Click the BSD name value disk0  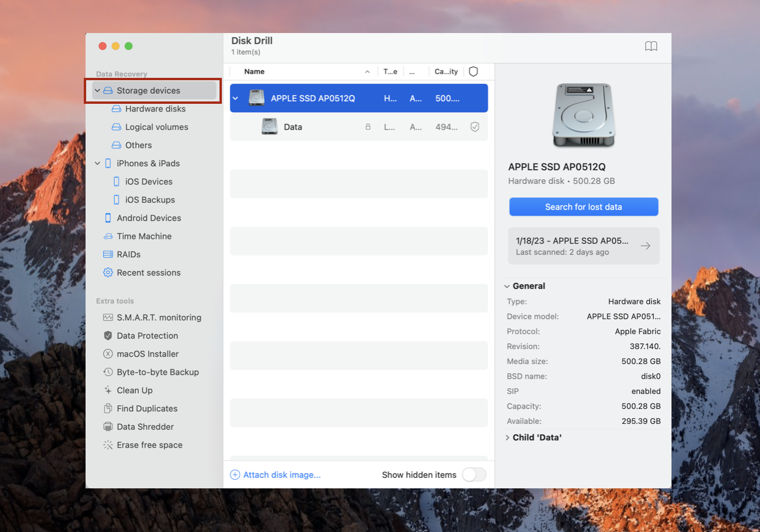pyautogui.click(x=651, y=376)
